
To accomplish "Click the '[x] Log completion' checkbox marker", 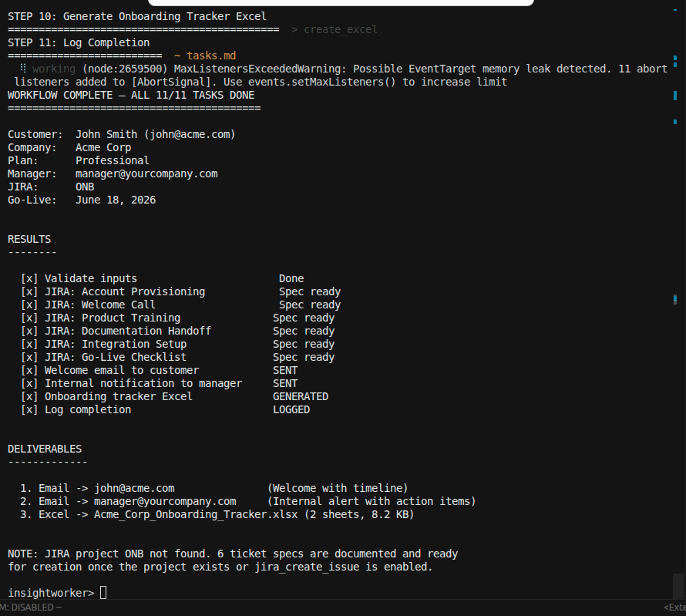I will pyautogui.click(x=29, y=410).
